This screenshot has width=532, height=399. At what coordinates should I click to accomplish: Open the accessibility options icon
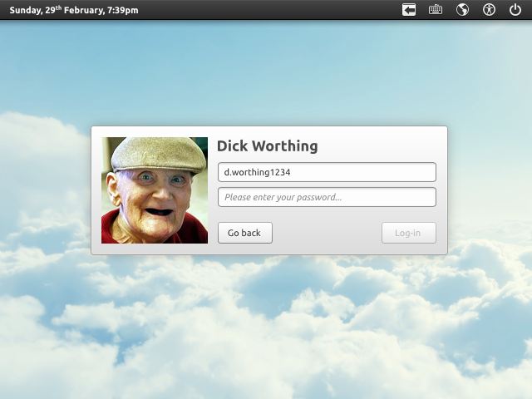(489, 10)
